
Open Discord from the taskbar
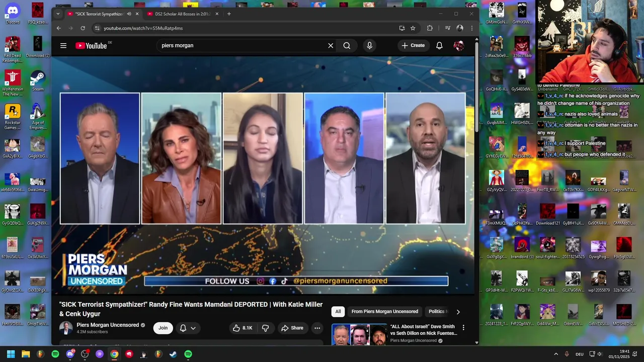pyautogui.click(x=70, y=354)
